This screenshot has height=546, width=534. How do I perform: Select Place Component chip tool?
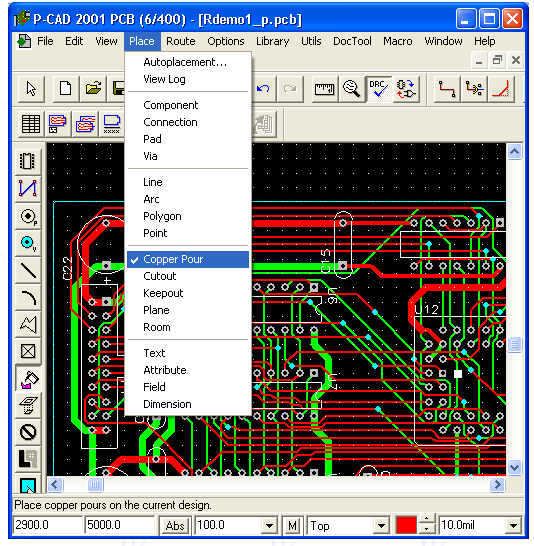[28, 161]
